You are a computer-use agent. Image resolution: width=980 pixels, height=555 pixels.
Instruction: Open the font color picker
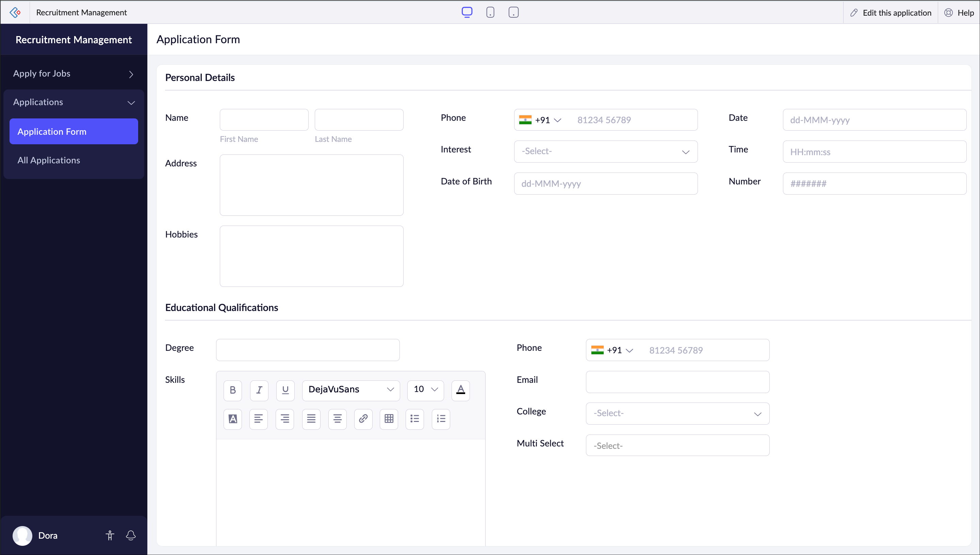(x=460, y=390)
